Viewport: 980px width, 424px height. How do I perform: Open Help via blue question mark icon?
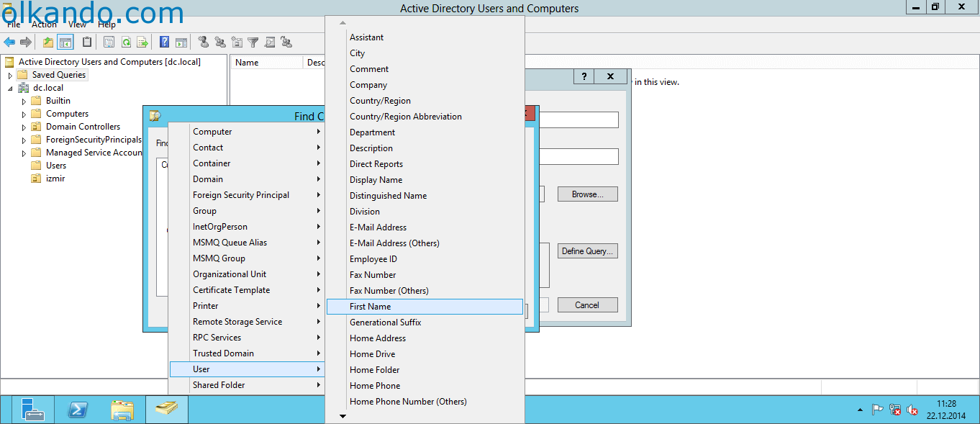tap(165, 42)
